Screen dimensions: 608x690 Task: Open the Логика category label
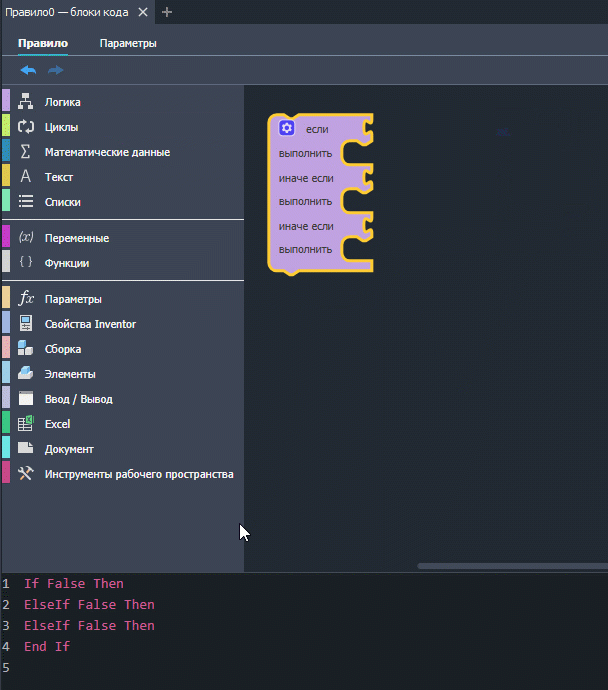click(x=62, y=102)
